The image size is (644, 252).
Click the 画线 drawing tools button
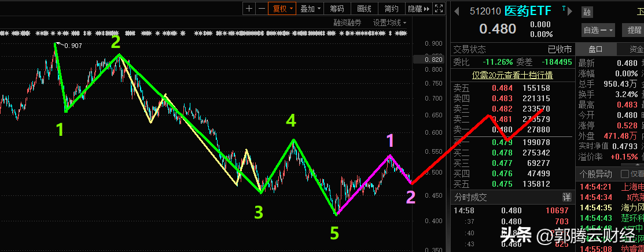[364, 9]
